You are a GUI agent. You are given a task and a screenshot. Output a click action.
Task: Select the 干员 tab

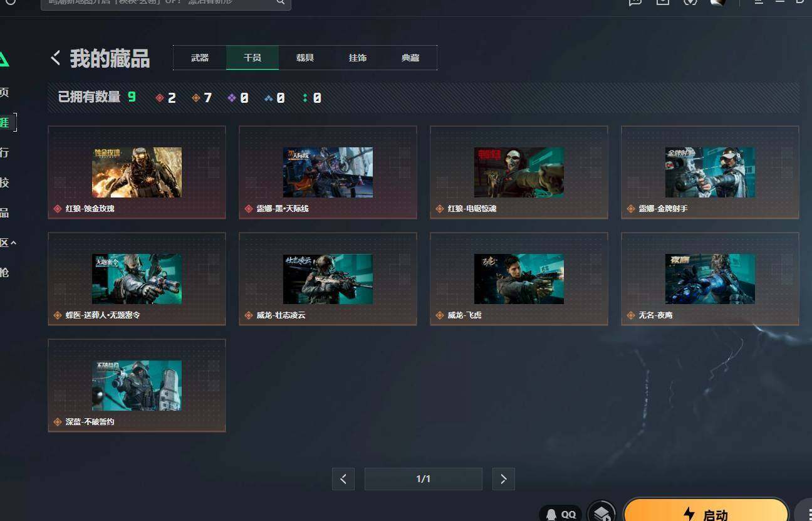[252, 58]
